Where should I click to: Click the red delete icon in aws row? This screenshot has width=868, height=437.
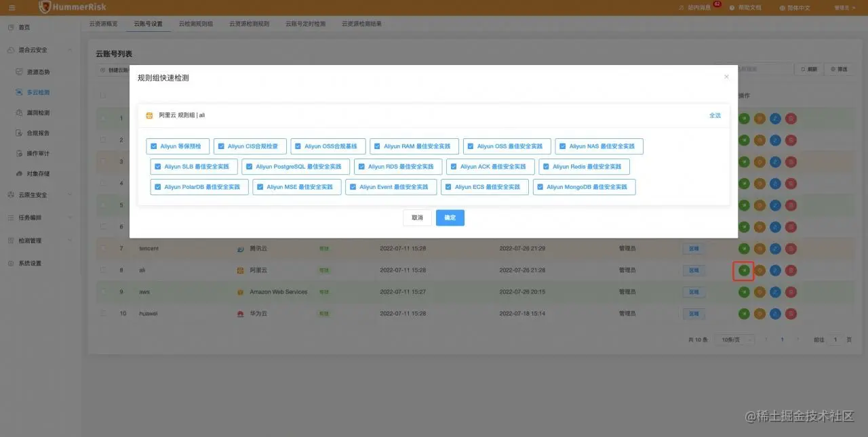791,292
